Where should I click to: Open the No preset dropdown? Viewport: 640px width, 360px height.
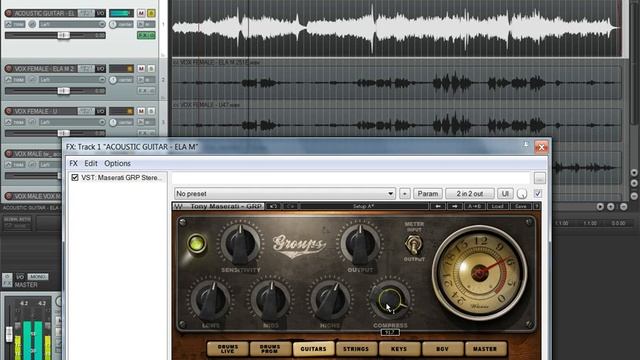285,193
